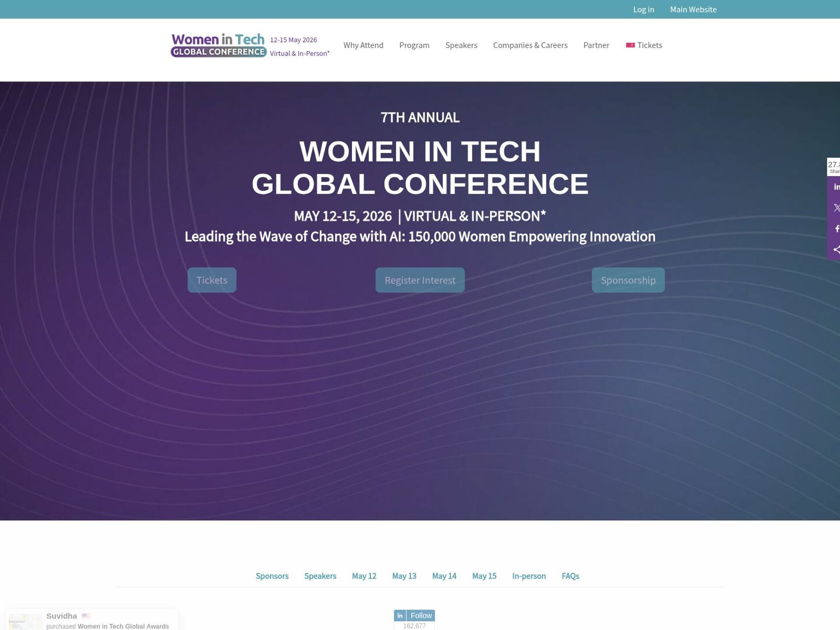The image size is (840, 630).
Task: Click the Tickets button in hero banner
Action: [212, 280]
